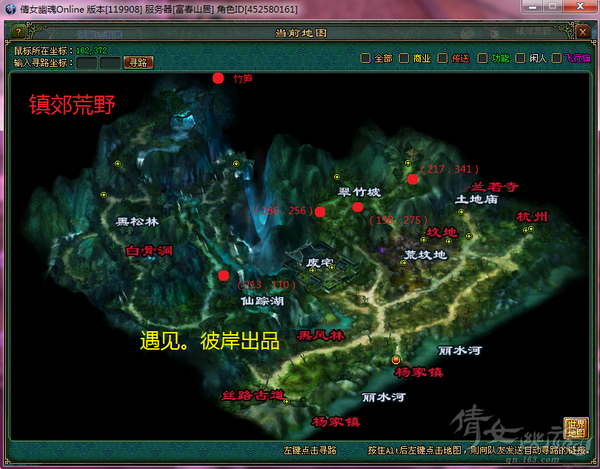Click the 丝路古道 map label
The width and height of the screenshot is (600, 469).
(x=253, y=395)
